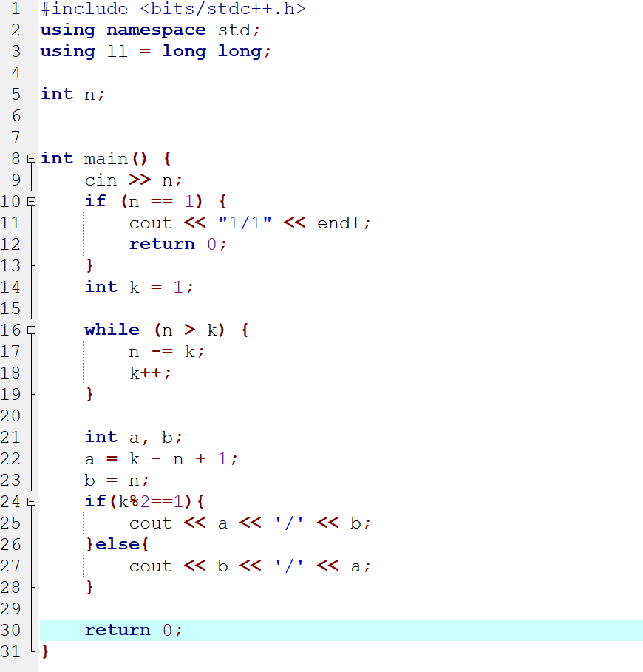Image resolution: width=643 pixels, height=672 pixels.
Task: Click on line 27 cout b '/' a statement
Action: [250, 566]
